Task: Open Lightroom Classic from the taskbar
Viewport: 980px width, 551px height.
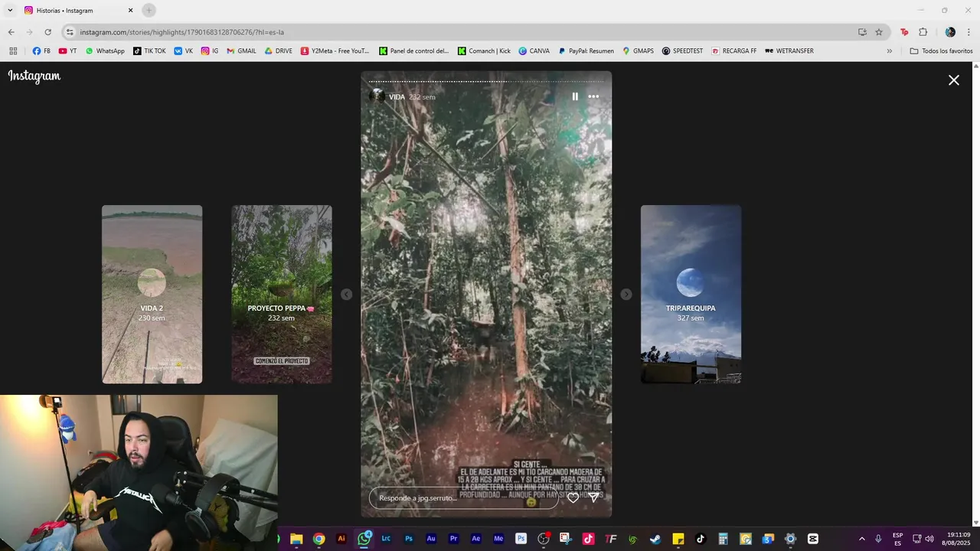Action: pyautogui.click(x=386, y=539)
